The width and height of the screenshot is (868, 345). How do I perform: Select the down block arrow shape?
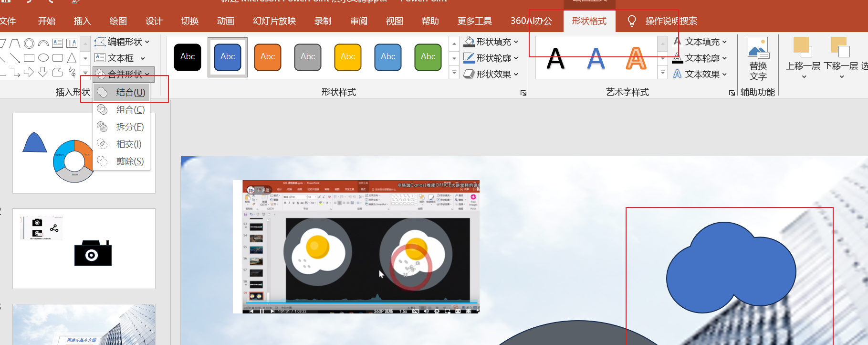(x=43, y=72)
